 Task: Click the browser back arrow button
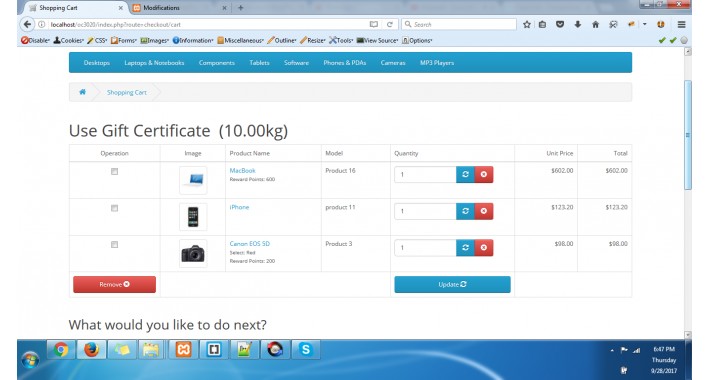27,24
